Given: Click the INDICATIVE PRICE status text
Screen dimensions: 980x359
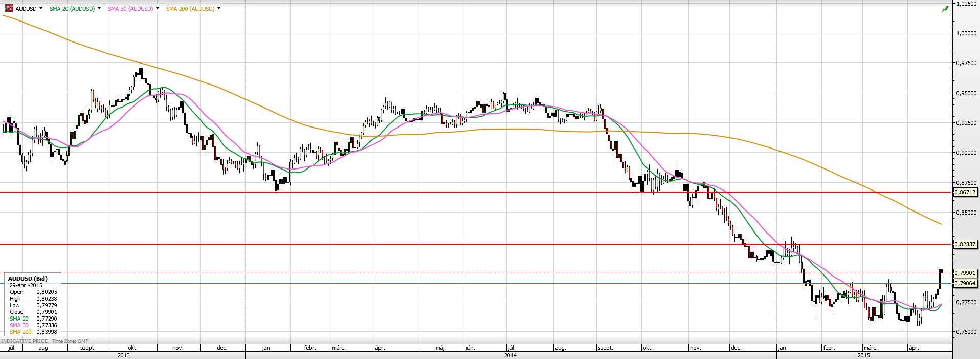Looking at the screenshot, I should (x=25, y=341).
